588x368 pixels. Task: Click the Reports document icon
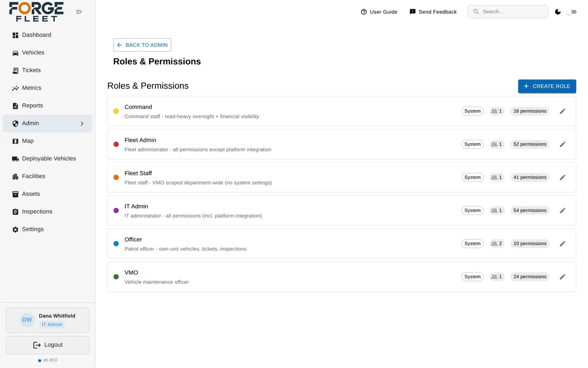(15, 106)
